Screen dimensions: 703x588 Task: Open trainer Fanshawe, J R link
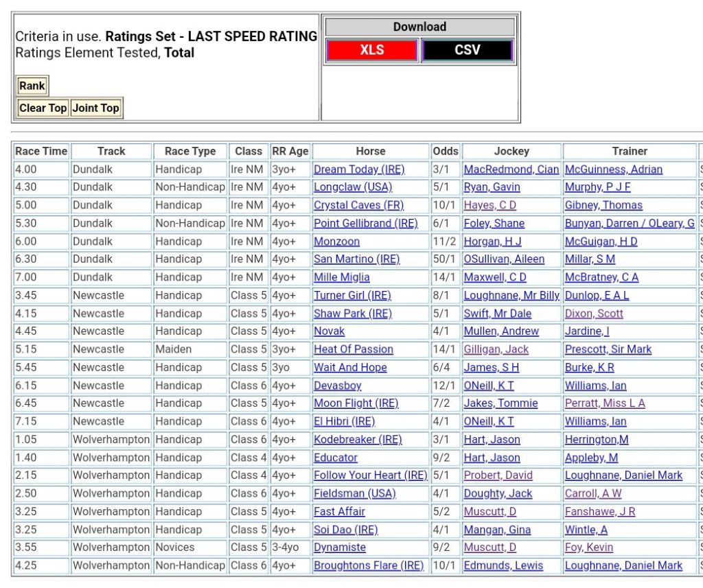point(599,512)
